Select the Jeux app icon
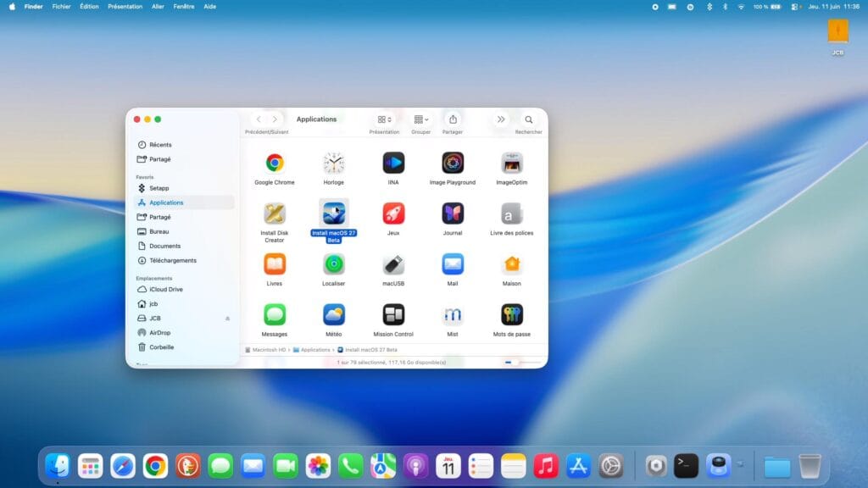 [393, 213]
